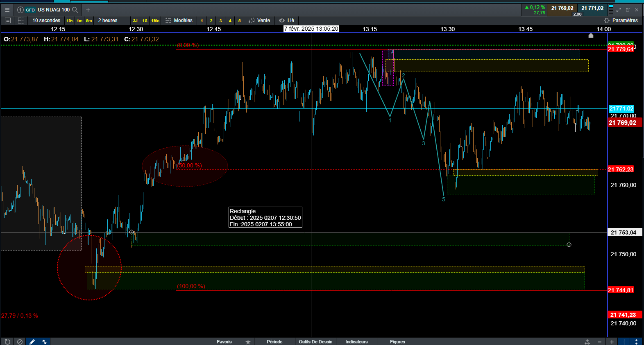Screen dimensions: 644x345
Task: Click the 21 779,64 red price level label
Action: (621, 49)
